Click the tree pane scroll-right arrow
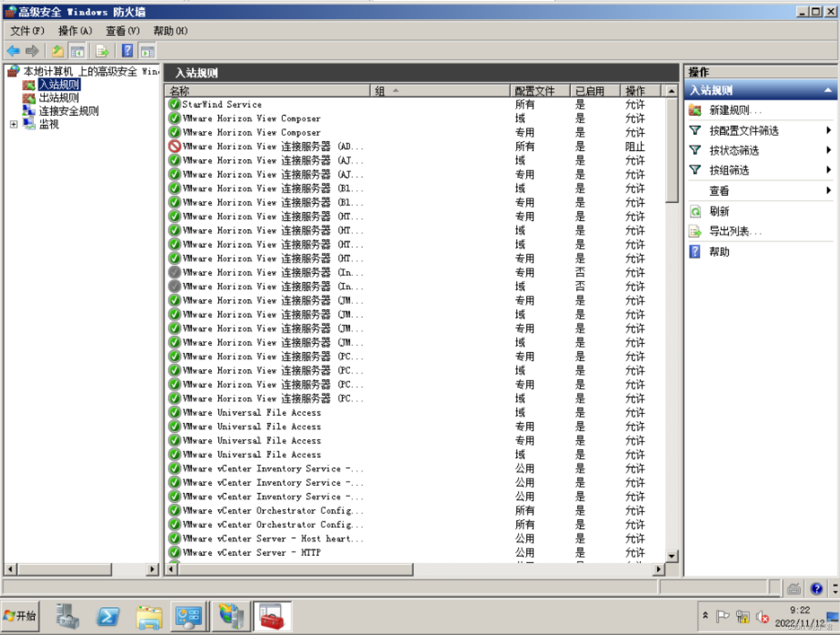840x635 pixels. (x=152, y=569)
